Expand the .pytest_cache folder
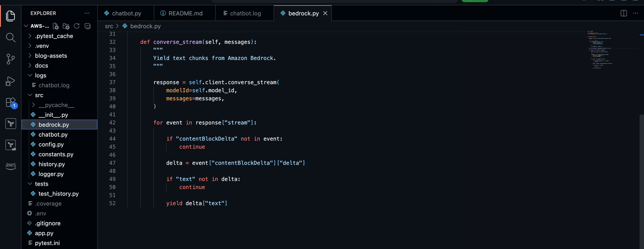 [x=30, y=36]
